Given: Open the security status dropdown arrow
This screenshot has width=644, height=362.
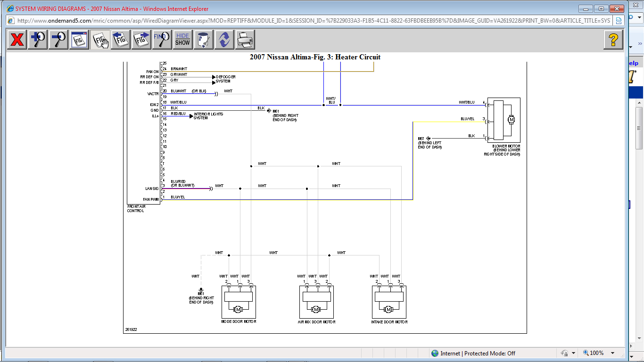Looking at the screenshot, I should tap(573, 353).
